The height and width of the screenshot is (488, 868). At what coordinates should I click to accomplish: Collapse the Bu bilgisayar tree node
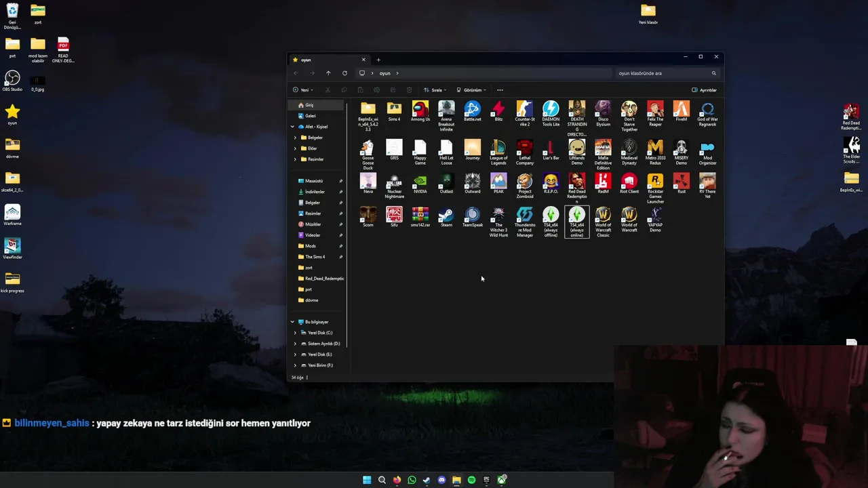click(292, 322)
